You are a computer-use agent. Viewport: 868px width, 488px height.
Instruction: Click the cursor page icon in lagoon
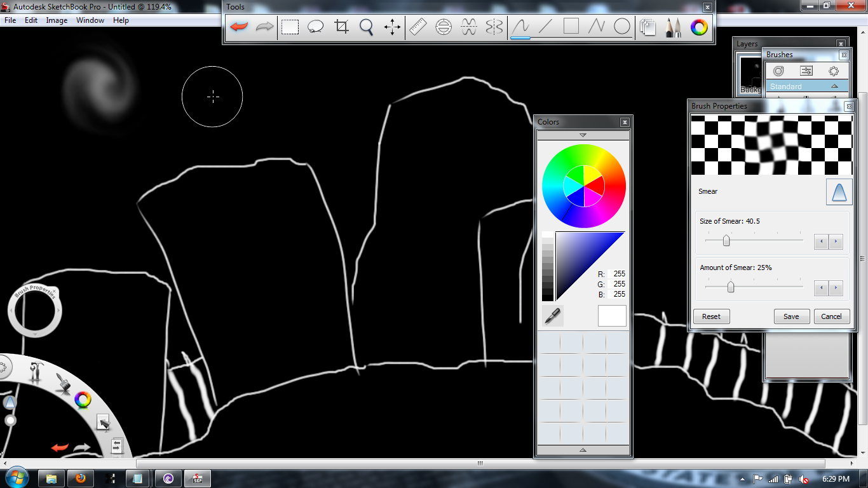(103, 422)
